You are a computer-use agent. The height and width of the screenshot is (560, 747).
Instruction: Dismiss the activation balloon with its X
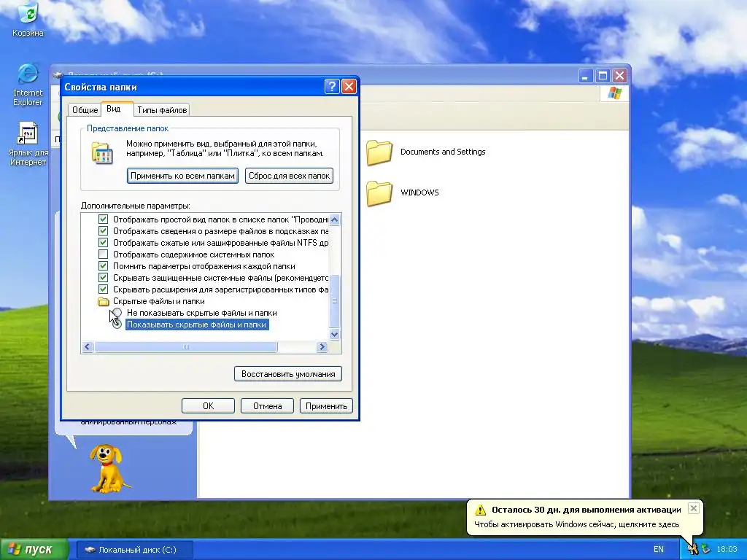[694, 508]
